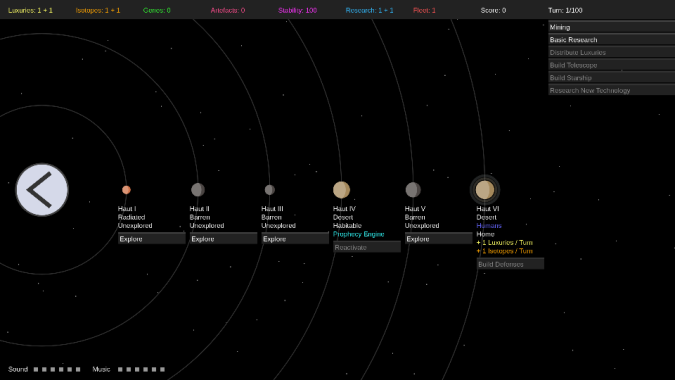Screen dimensions: 675x380
Task: Select the Haut III barren planet
Action: pos(269,190)
